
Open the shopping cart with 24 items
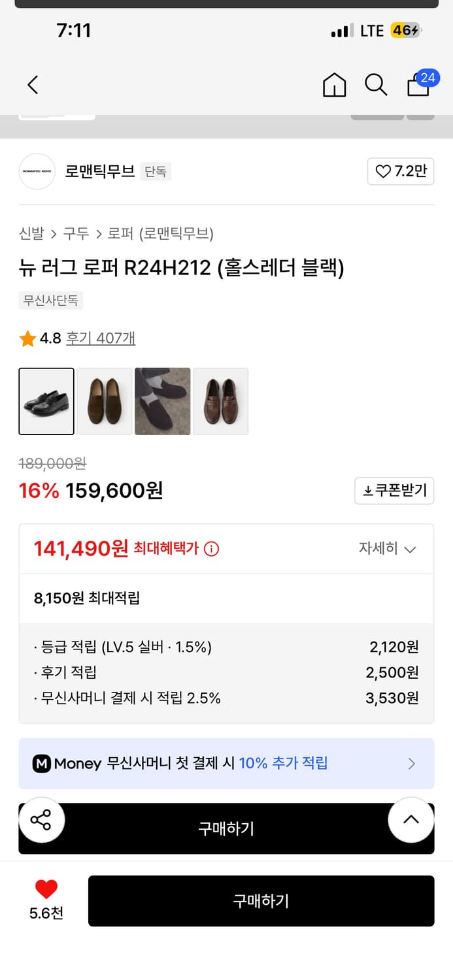(418, 85)
